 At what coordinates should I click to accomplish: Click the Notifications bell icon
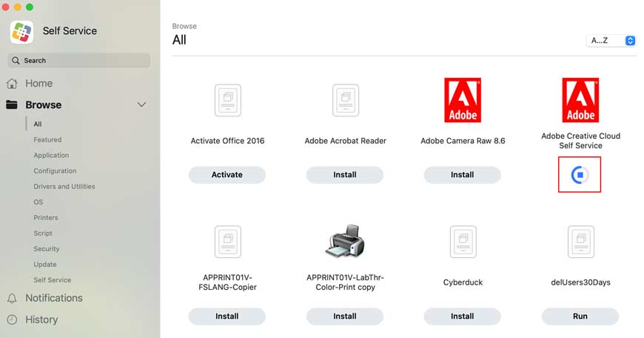click(12, 298)
